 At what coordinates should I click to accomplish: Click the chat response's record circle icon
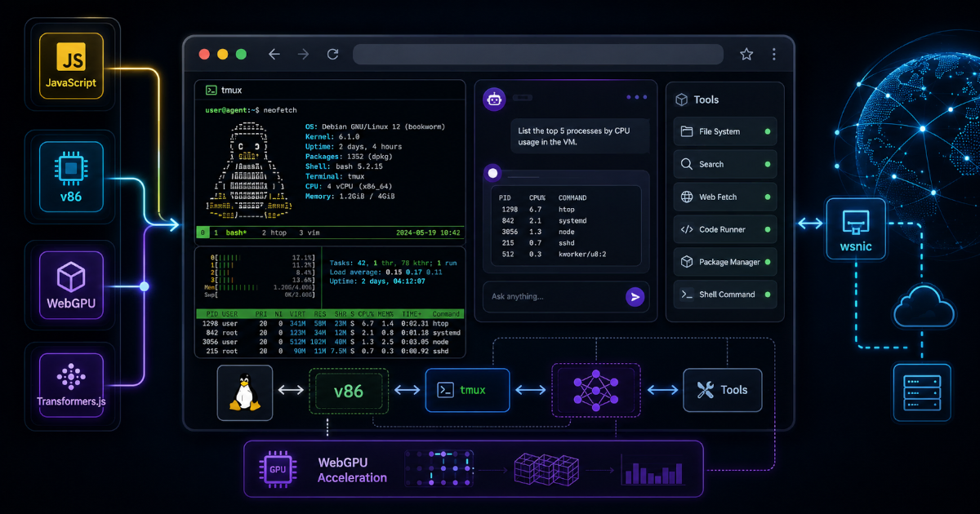(x=492, y=173)
